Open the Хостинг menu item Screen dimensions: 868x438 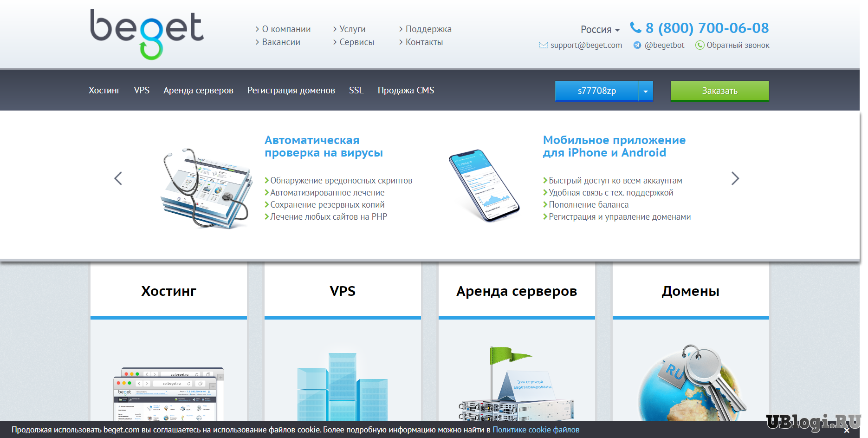(104, 91)
